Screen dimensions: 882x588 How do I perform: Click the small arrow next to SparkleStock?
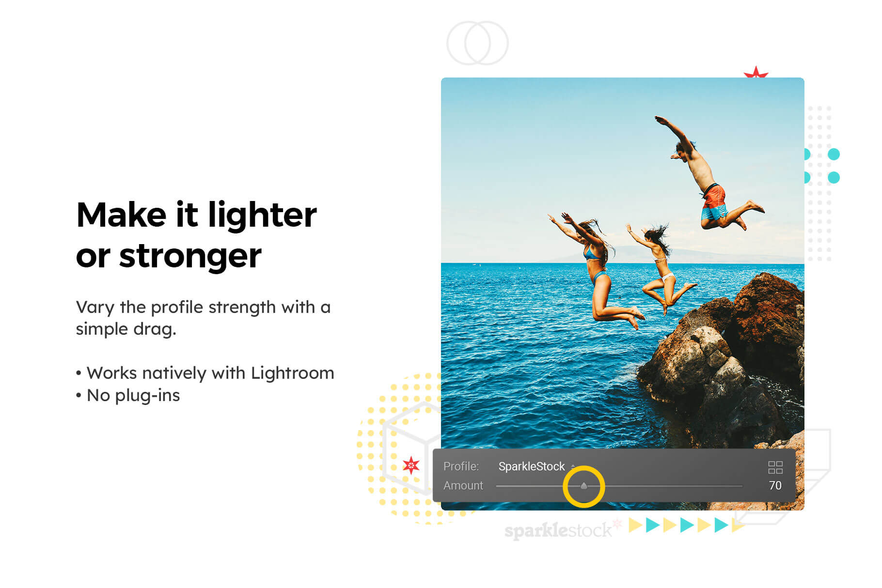[573, 466]
